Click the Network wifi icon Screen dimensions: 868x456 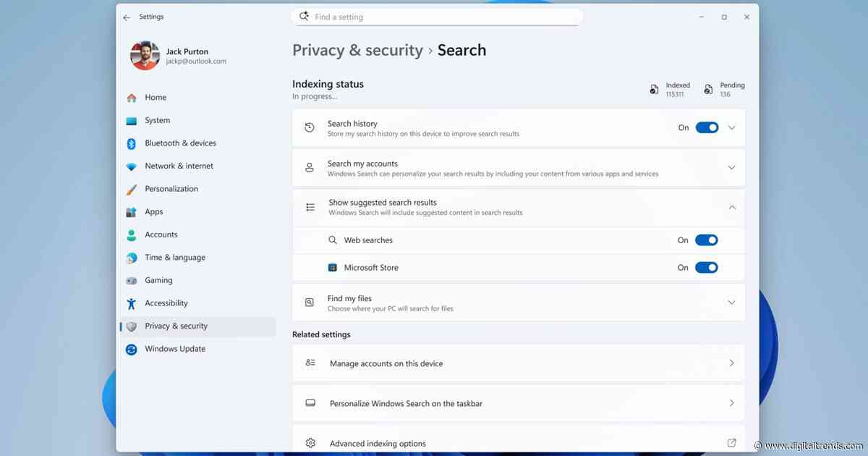pos(131,166)
